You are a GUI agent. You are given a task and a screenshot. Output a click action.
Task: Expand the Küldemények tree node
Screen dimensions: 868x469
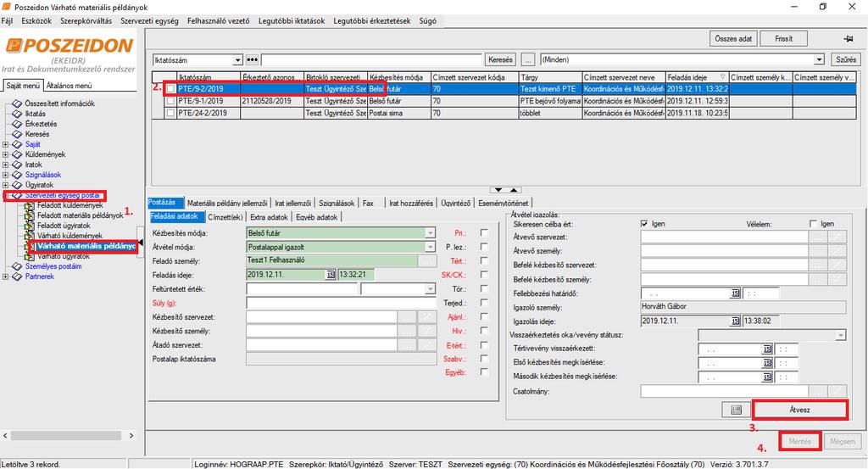(6, 154)
